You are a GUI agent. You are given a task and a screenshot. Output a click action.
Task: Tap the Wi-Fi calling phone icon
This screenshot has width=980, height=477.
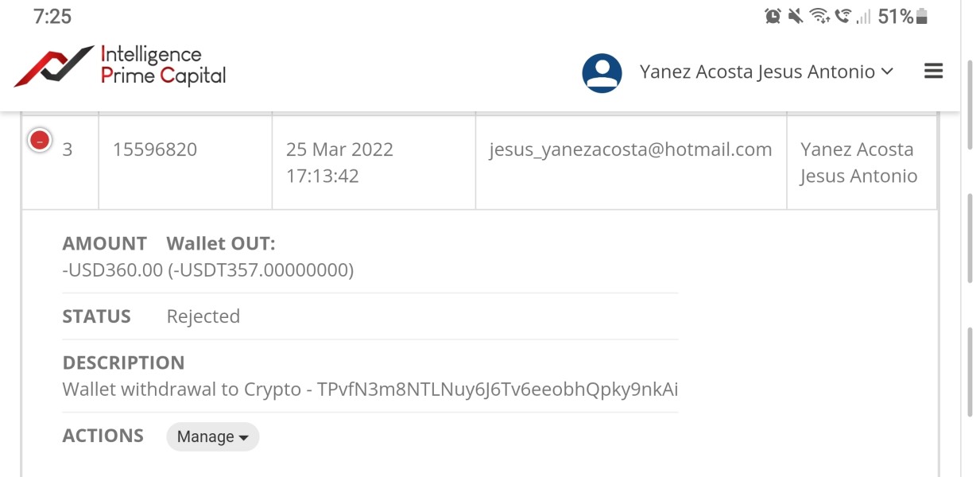point(842,16)
